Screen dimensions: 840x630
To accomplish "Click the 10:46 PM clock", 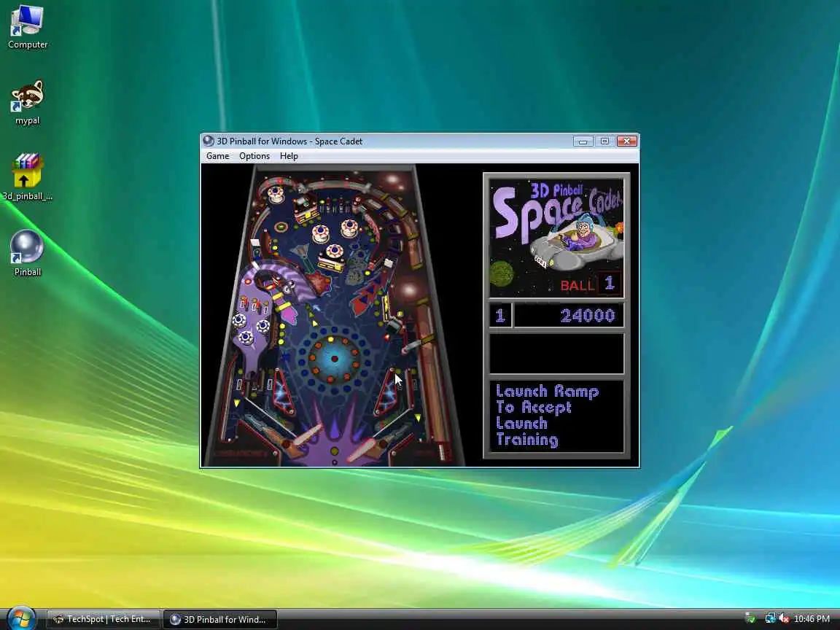I will pos(812,619).
